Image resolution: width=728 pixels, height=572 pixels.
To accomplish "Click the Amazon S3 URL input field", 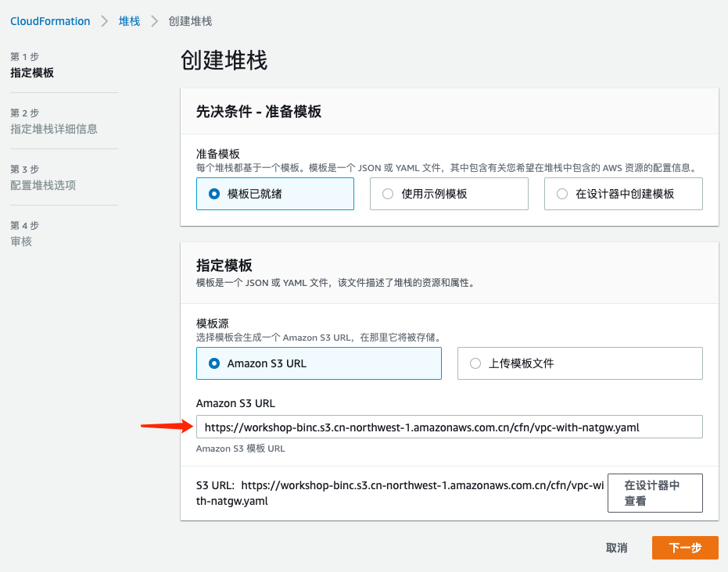I will (450, 426).
